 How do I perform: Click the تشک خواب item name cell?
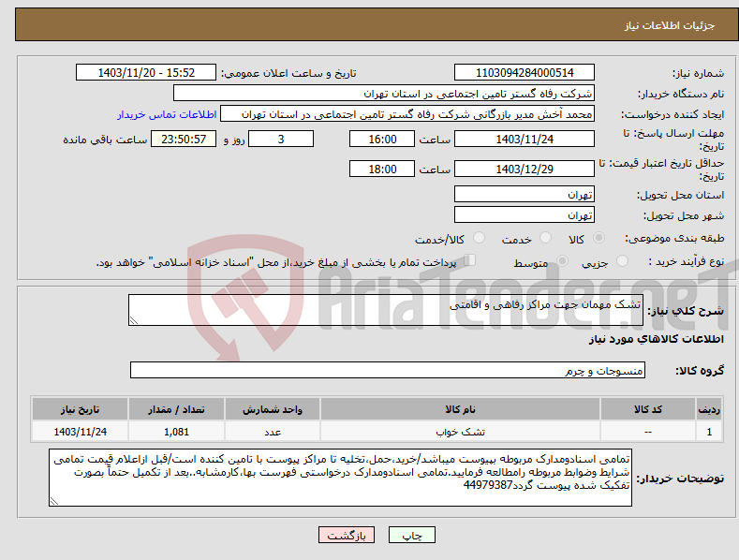click(460, 432)
